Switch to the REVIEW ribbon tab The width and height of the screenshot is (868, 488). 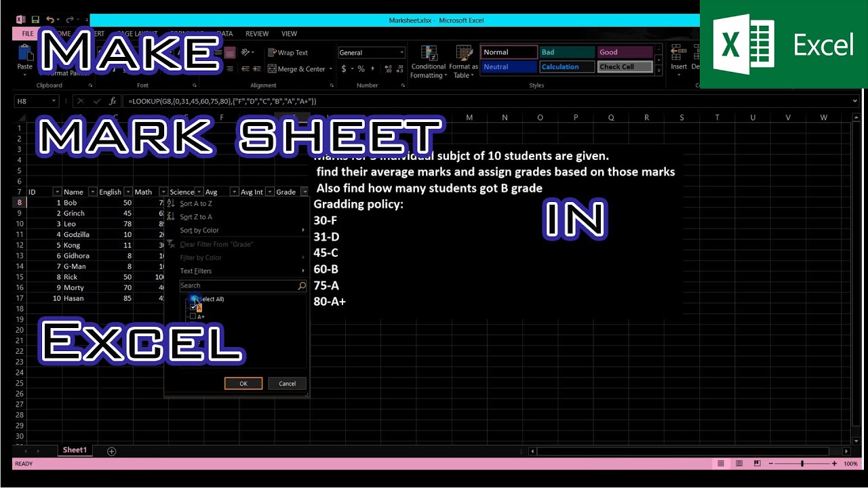(x=257, y=33)
